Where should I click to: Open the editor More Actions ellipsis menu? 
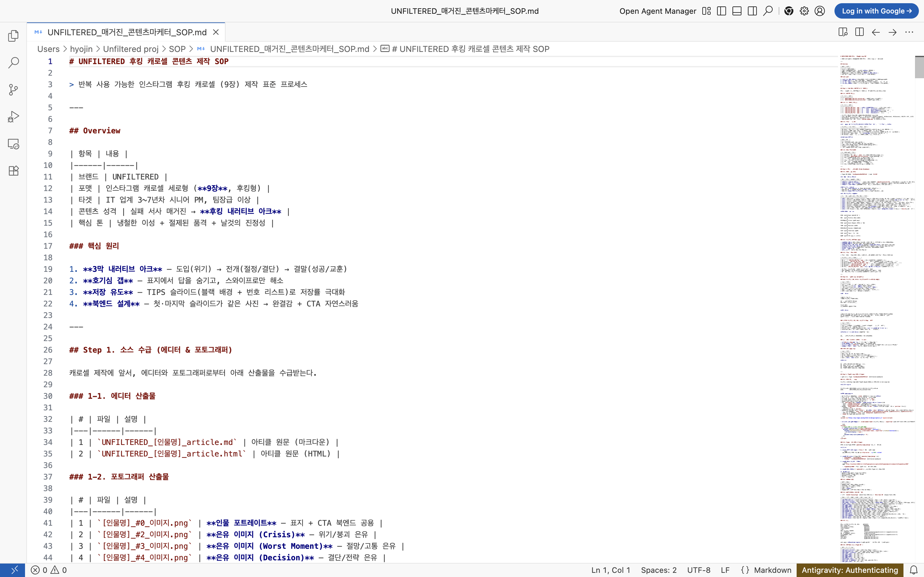[x=909, y=32]
